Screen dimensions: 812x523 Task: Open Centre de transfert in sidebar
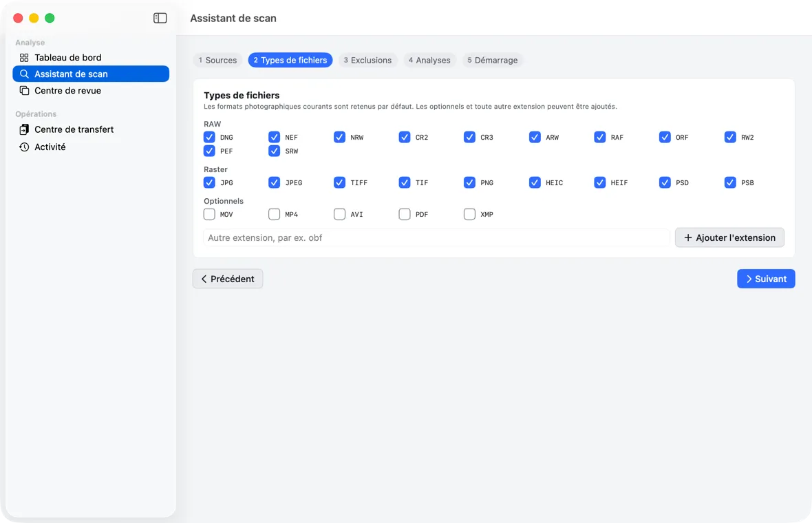(91, 129)
